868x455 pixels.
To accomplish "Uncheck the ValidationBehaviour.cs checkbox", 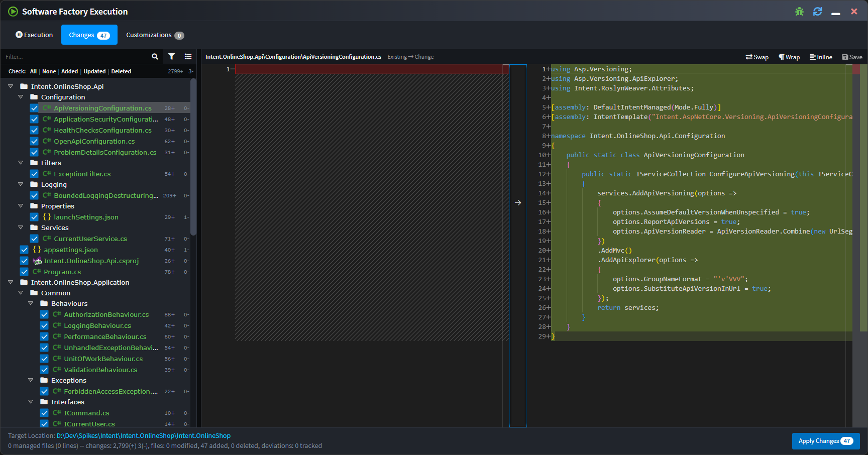I will coord(44,370).
